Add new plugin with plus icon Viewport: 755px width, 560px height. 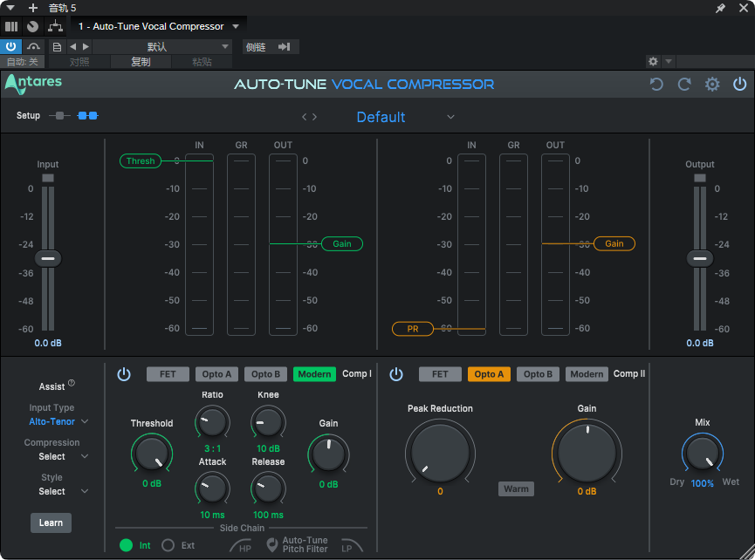[33, 8]
